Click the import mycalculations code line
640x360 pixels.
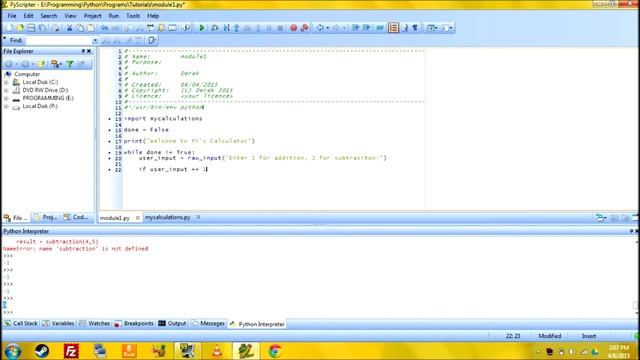(163, 118)
